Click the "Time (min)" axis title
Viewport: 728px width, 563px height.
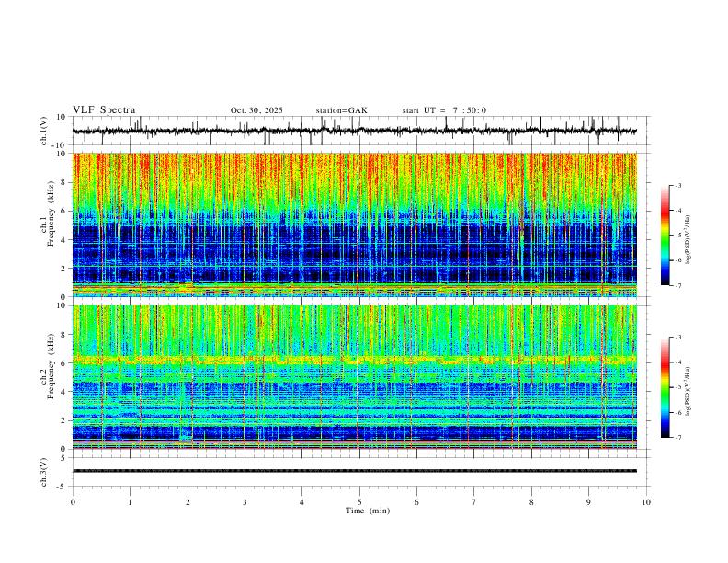368,511
